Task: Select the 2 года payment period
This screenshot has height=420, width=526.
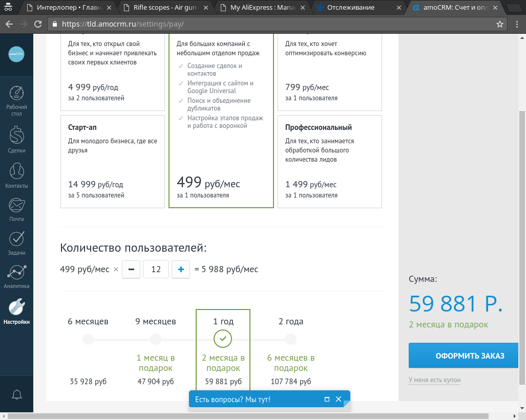Action: tap(291, 339)
